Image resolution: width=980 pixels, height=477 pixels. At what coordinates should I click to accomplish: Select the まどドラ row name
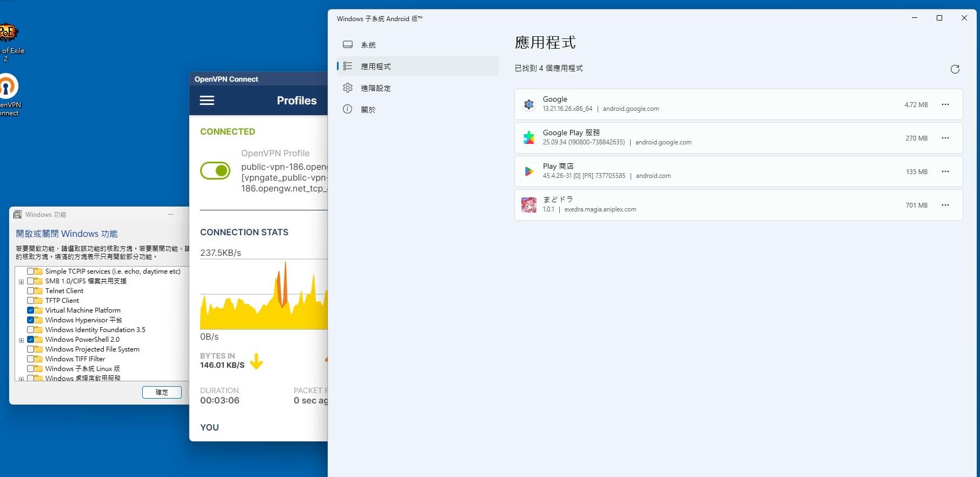[558, 200]
